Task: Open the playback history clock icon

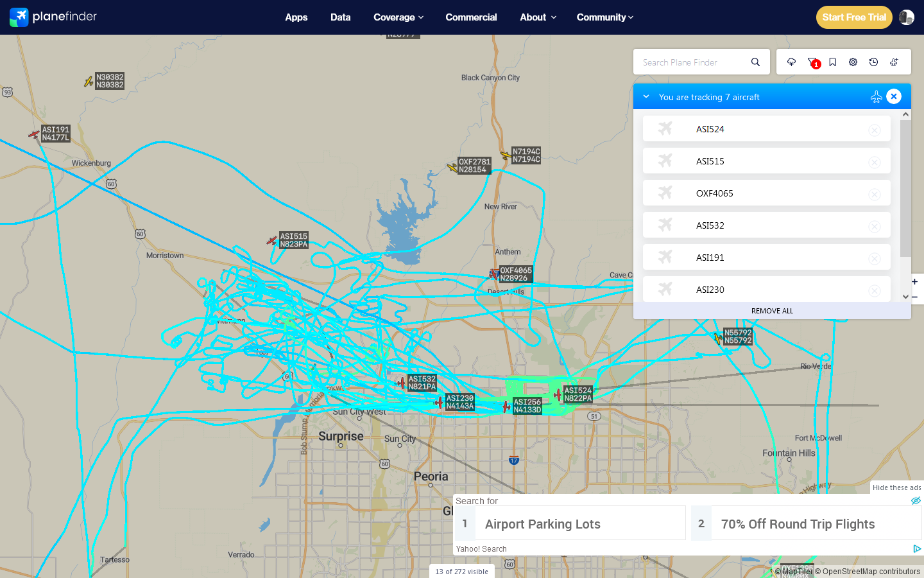Action: [873, 62]
